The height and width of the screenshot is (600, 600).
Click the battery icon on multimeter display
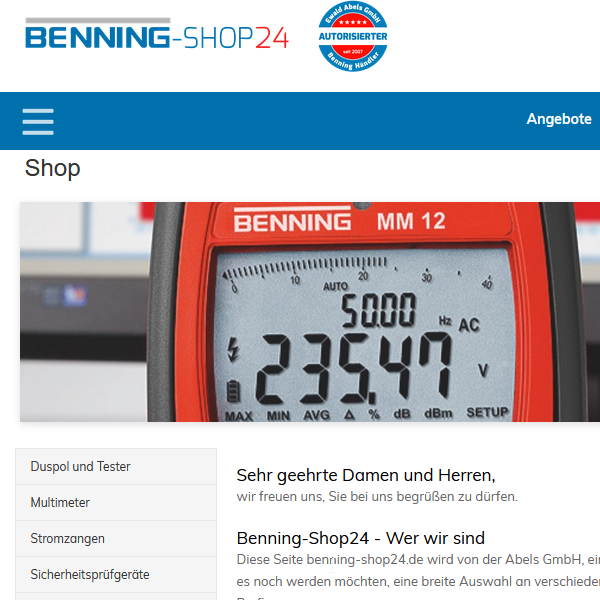(233, 391)
